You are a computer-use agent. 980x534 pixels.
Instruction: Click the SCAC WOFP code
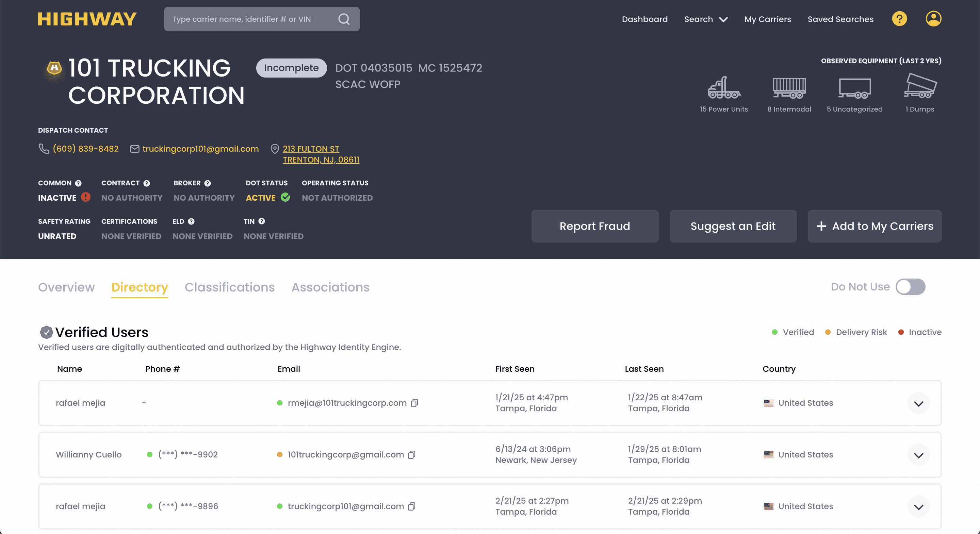click(x=368, y=84)
